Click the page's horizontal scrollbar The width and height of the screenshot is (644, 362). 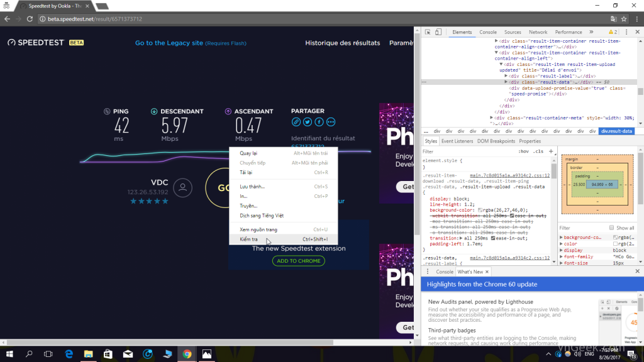pyautogui.click(x=170, y=343)
